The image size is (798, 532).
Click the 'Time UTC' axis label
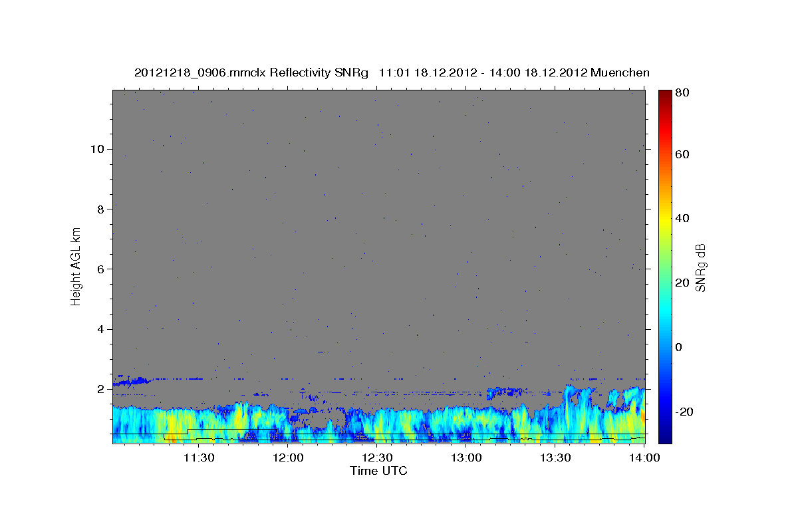(379, 471)
